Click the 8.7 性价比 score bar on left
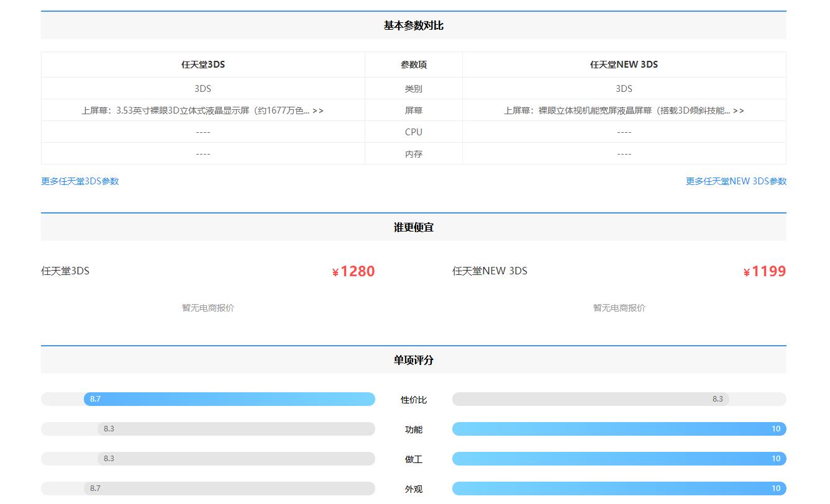 point(207,398)
